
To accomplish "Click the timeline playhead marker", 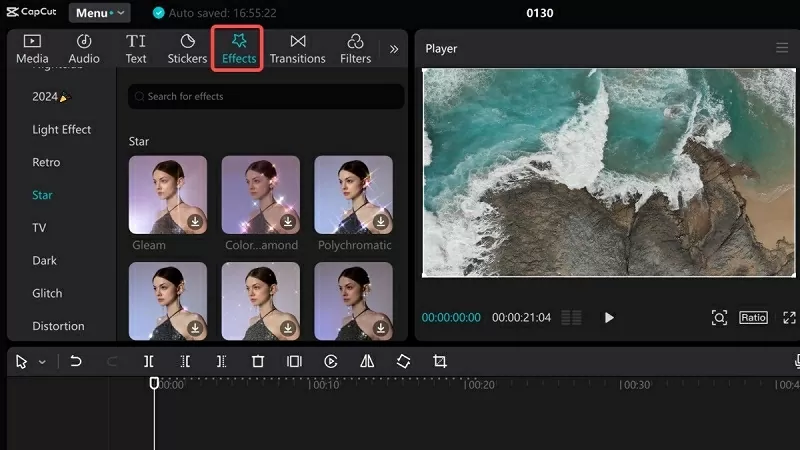I will pos(154,382).
